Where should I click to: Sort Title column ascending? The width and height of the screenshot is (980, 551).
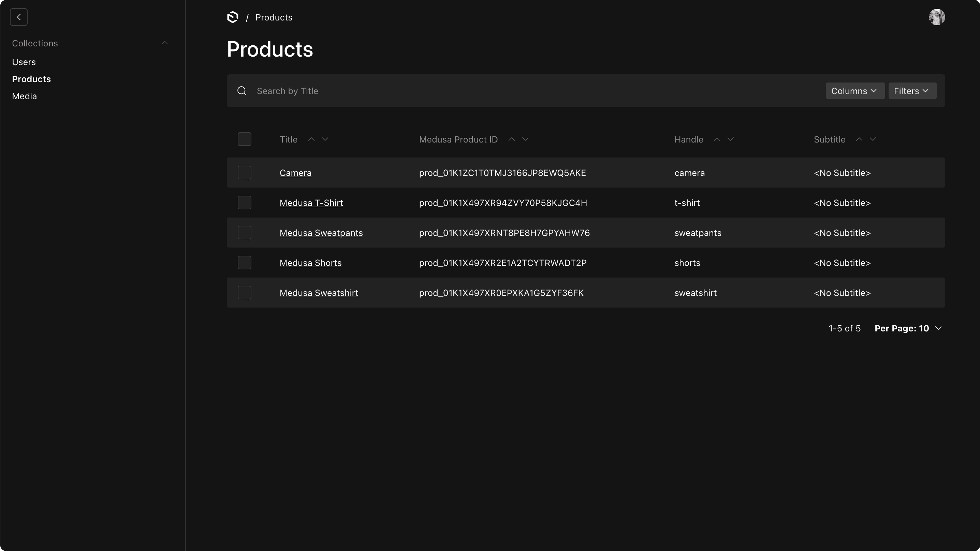coord(311,139)
